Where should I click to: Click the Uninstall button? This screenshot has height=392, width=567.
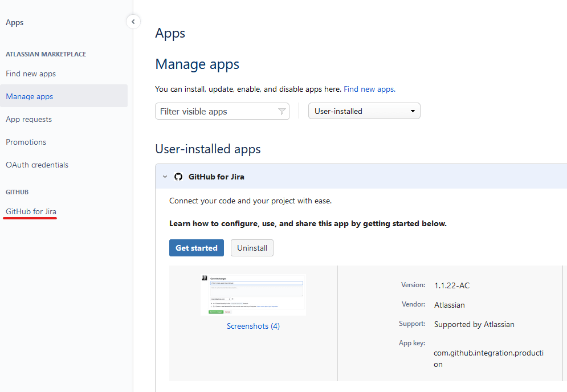tap(252, 248)
